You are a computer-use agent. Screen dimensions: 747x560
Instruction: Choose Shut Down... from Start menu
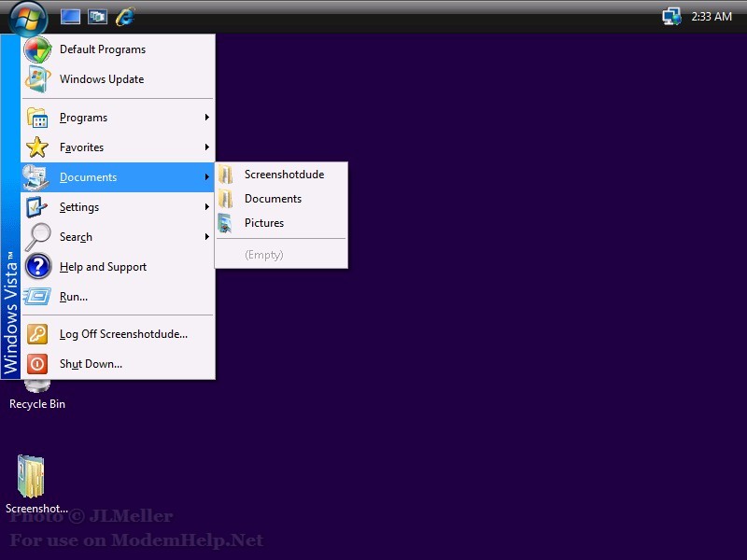(x=118, y=364)
